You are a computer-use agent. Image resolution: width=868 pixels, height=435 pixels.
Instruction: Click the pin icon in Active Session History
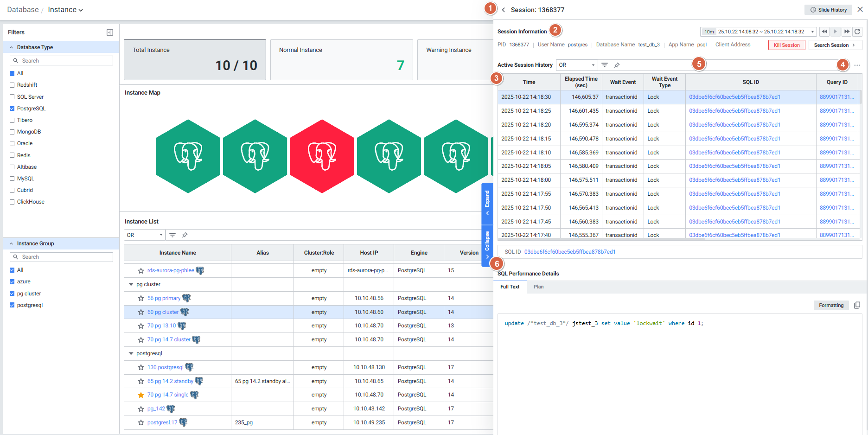click(617, 65)
